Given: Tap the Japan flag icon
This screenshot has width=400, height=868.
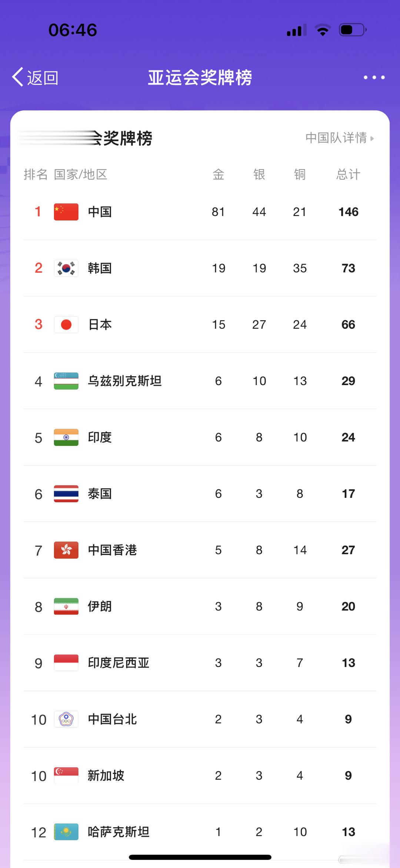Looking at the screenshot, I should pos(66,324).
